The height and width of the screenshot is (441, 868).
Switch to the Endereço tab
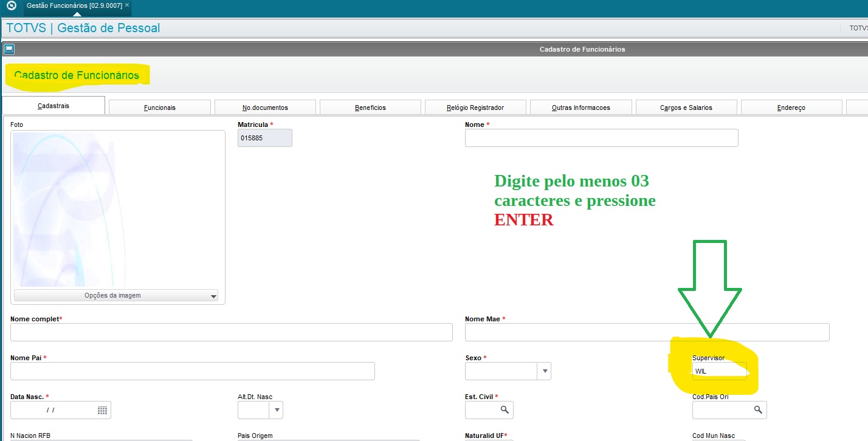click(791, 108)
